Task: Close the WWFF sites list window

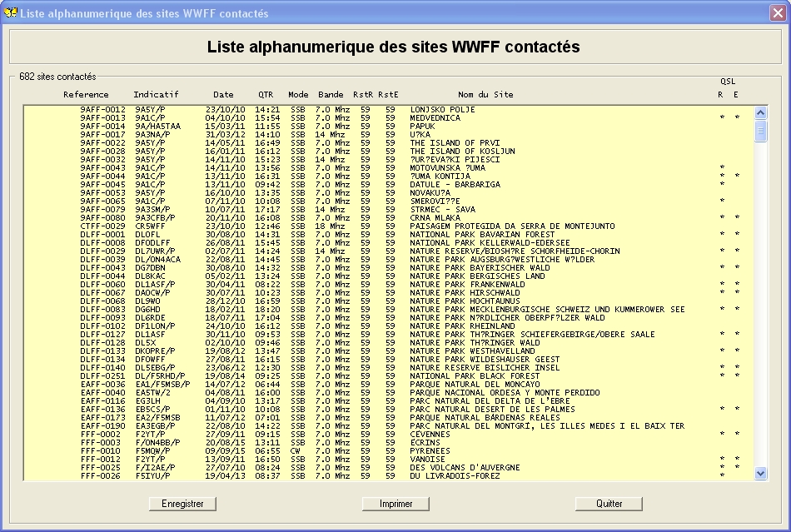Action: (x=778, y=13)
